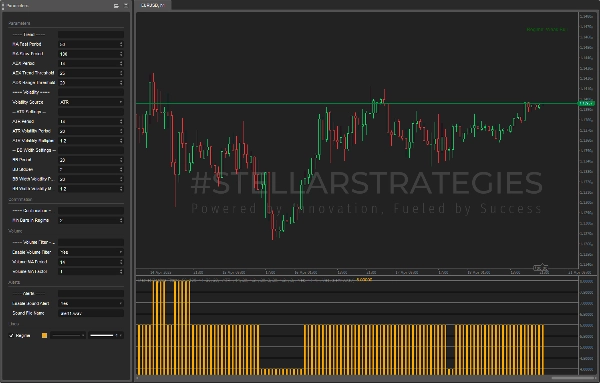
Task: Open the Enable Sound Alert dropdown
Action: (x=91, y=303)
